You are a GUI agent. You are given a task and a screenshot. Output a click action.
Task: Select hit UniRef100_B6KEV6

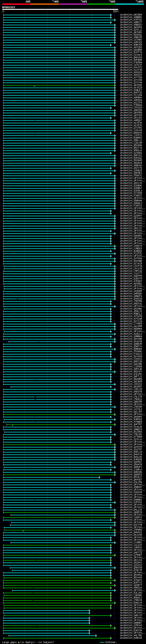[x=131, y=133]
